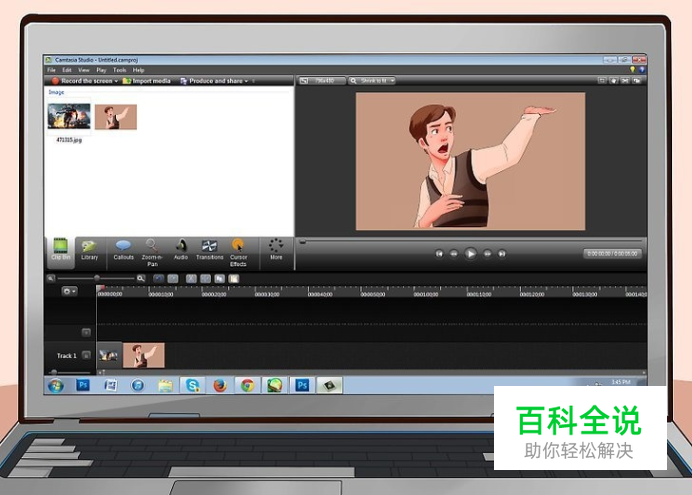This screenshot has height=495, width=692.
Task: Click the timeline zoom-out magnifier icon
Action: (x=51, y=278)
